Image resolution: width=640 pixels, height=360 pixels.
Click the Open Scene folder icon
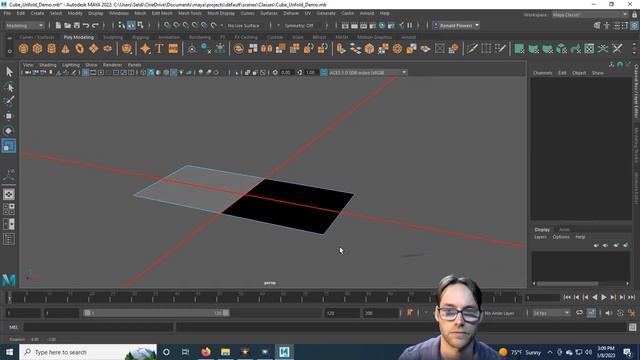pyautogui.click(x=67, y=25)
